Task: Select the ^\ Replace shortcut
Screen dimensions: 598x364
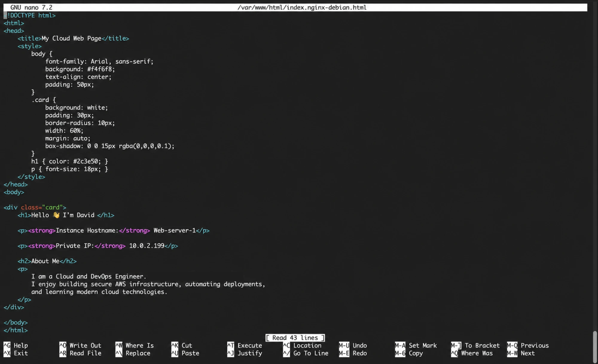Action: point(133,353)
